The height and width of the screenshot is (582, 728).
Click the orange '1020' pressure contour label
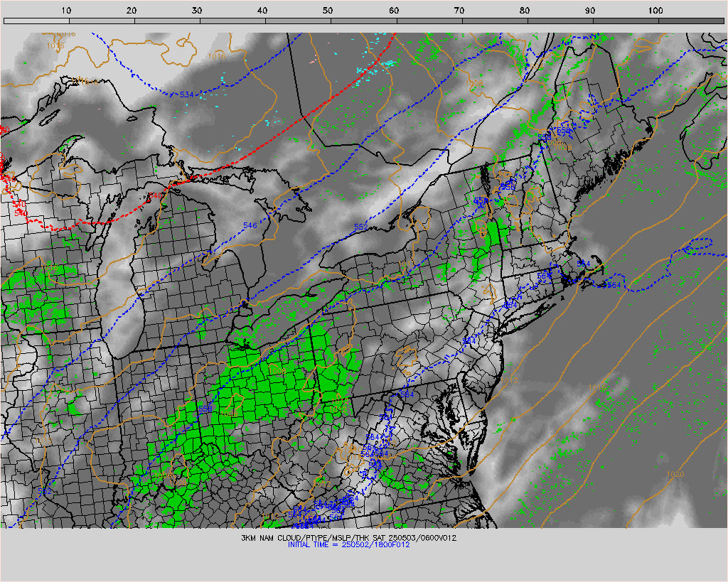tap(675, 474)
